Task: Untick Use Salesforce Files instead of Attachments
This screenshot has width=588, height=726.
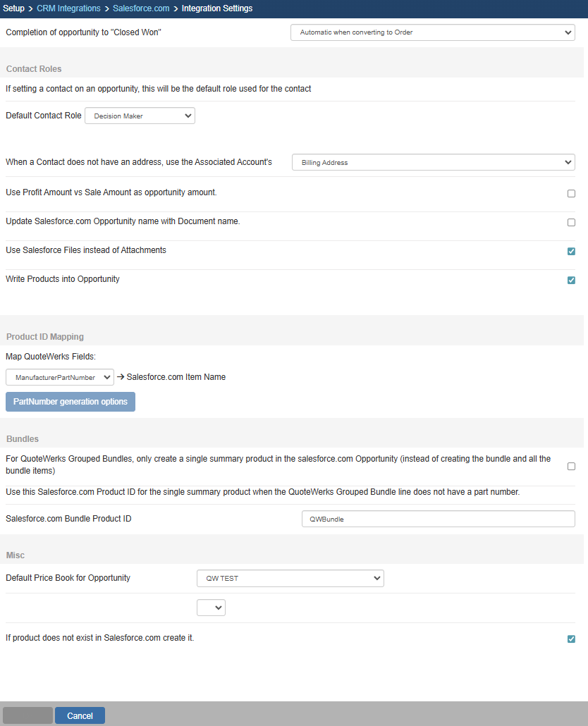Action: (571, 252)
